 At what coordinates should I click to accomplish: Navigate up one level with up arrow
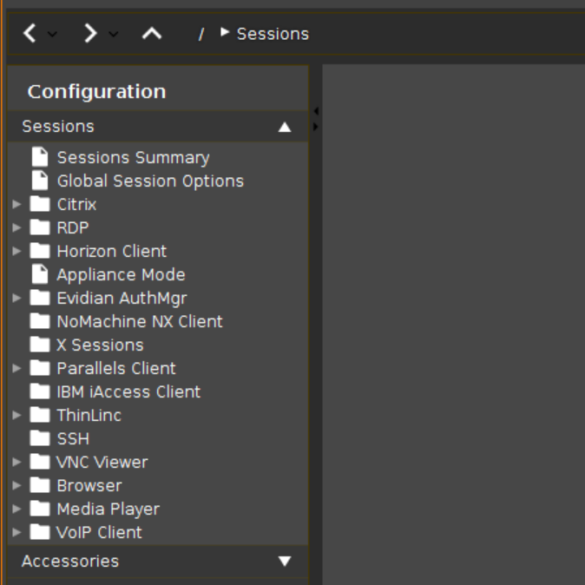(152, 34)
